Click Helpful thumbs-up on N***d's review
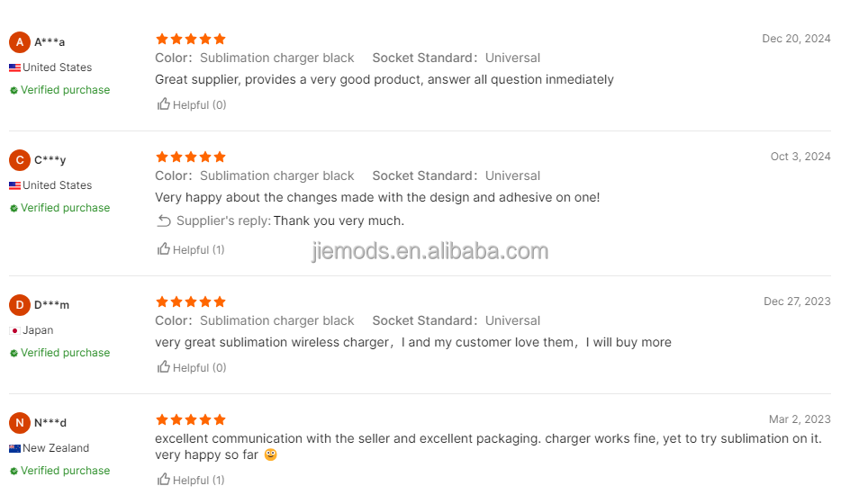Viewport: 859px width, 504px height. [x=164, y=480]
